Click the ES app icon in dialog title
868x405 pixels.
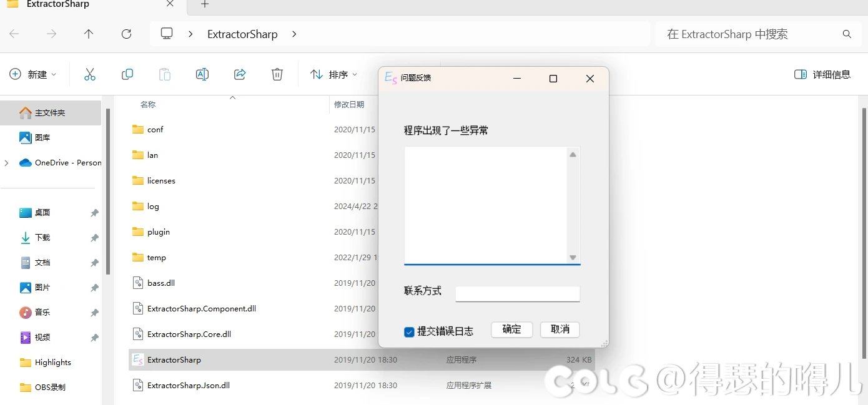pos(391,78)
